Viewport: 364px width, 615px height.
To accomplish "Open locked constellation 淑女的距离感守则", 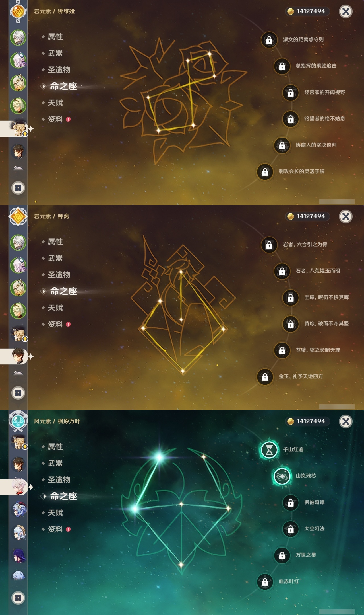I will click(x=269, y=40).
